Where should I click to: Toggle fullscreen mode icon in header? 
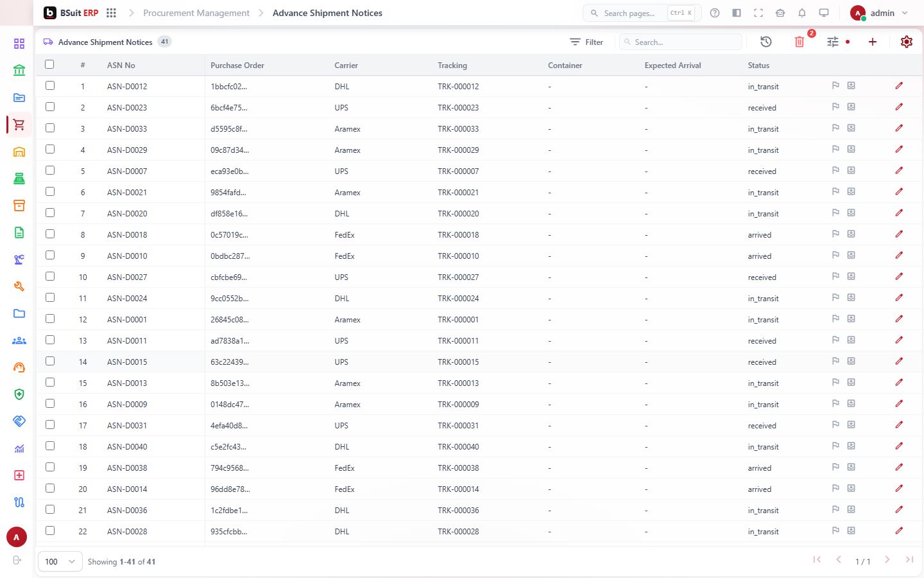[758, 13]
